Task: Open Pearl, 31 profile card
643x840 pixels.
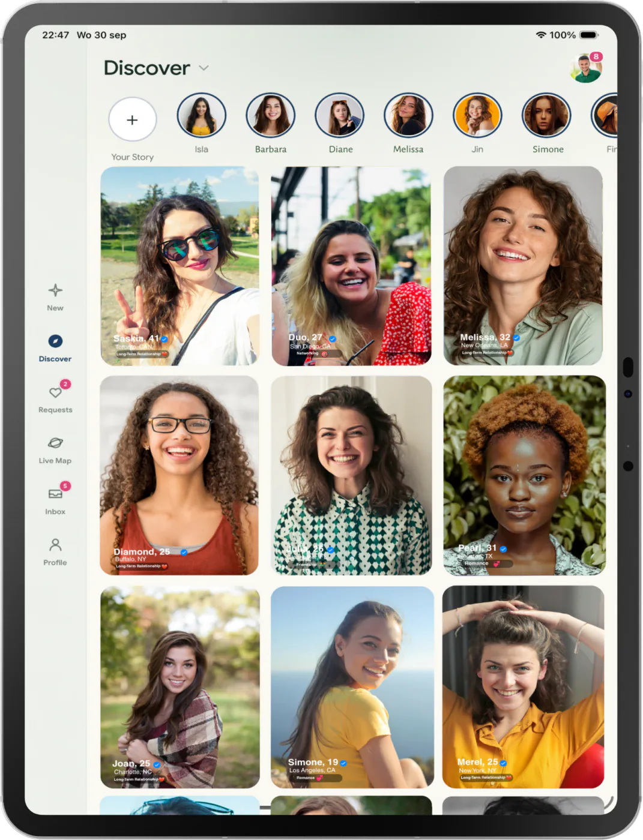Action: (x=524, y=476)
